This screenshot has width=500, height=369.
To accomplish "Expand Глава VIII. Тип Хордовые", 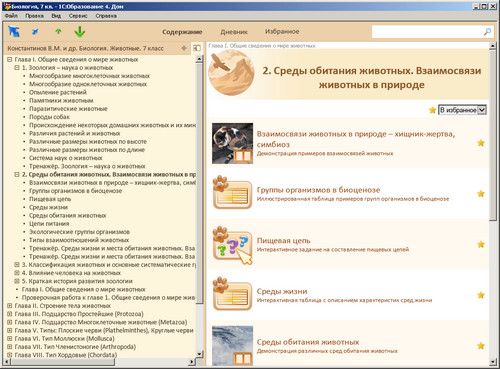I will click(x=9, y=355).
